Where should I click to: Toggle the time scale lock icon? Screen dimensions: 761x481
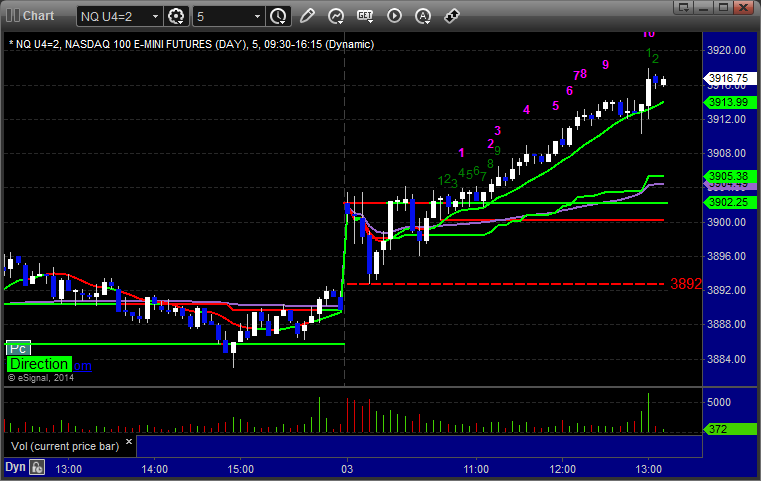(x=37, y=467)
